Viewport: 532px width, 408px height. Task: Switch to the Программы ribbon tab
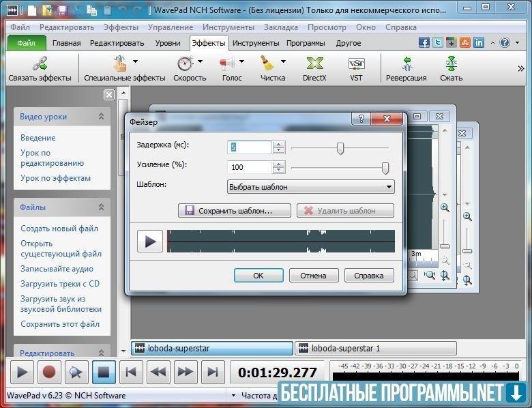click(306, 43)
